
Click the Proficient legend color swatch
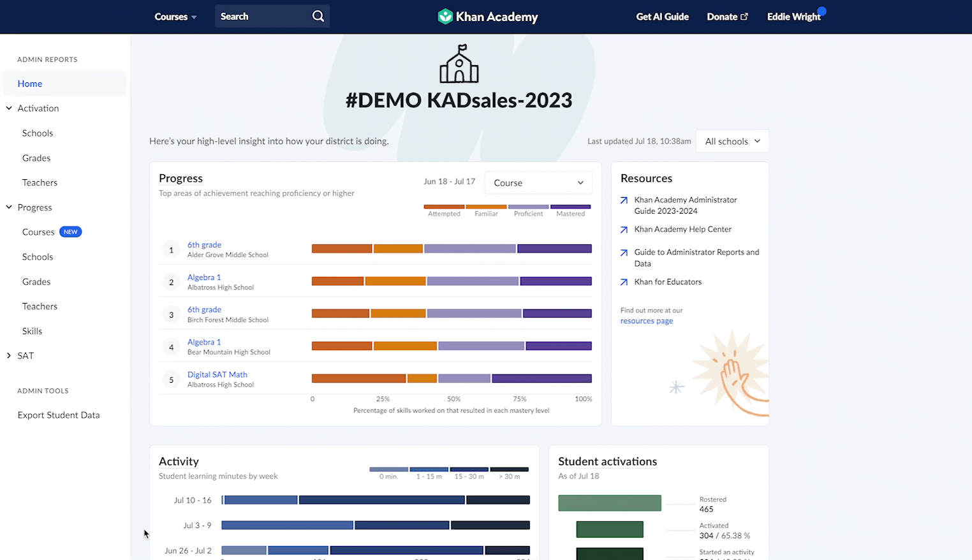(528, 207)
